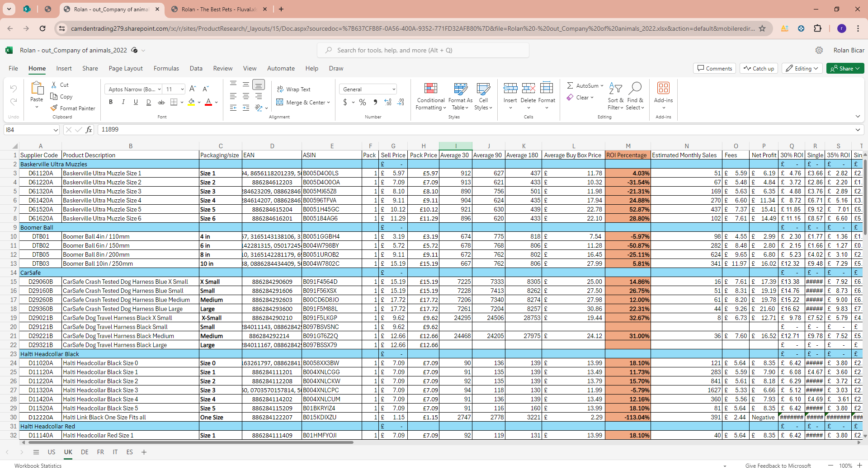868x470 pixels.
Task: Click the Comments button
Action: [714, 68]
